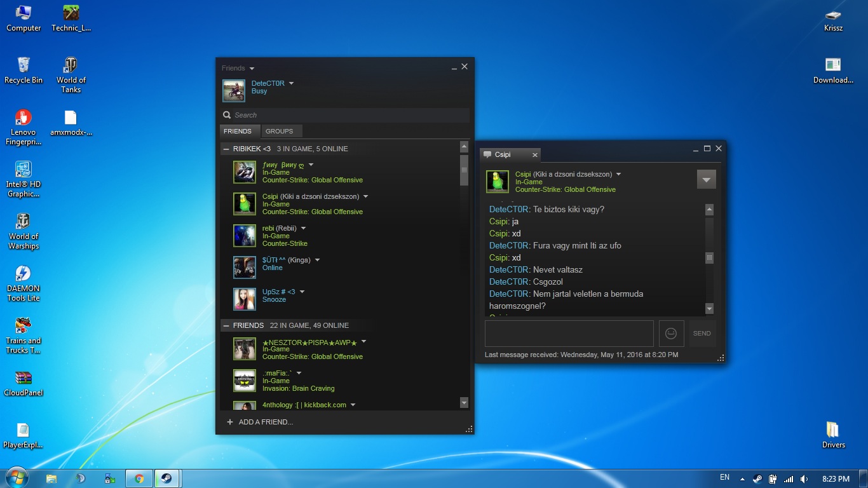Click the Add a Friend plus icon
868x488 pixels.
(x=230, y=422)
